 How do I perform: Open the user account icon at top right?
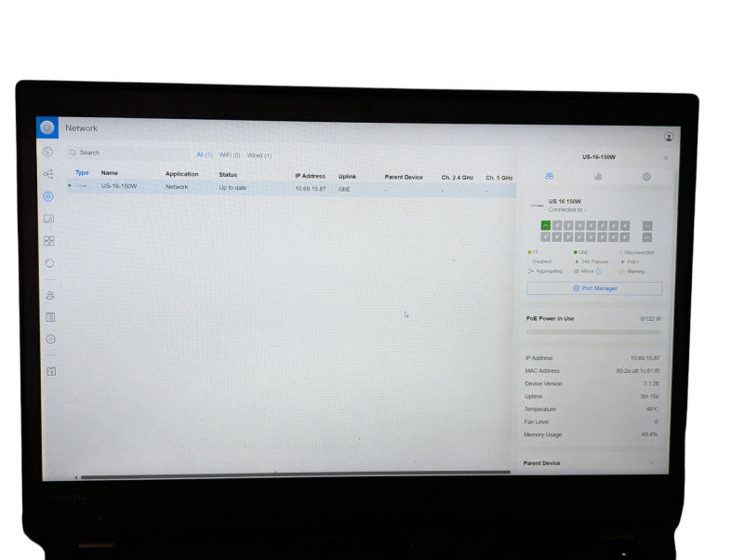pyautogui.click(x=669, y=137)
